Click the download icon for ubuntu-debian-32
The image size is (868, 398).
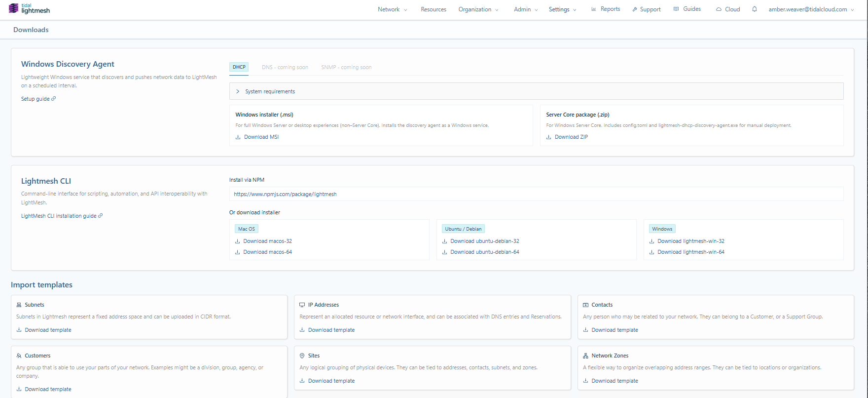pyautogui.click(x=444, y=241)
